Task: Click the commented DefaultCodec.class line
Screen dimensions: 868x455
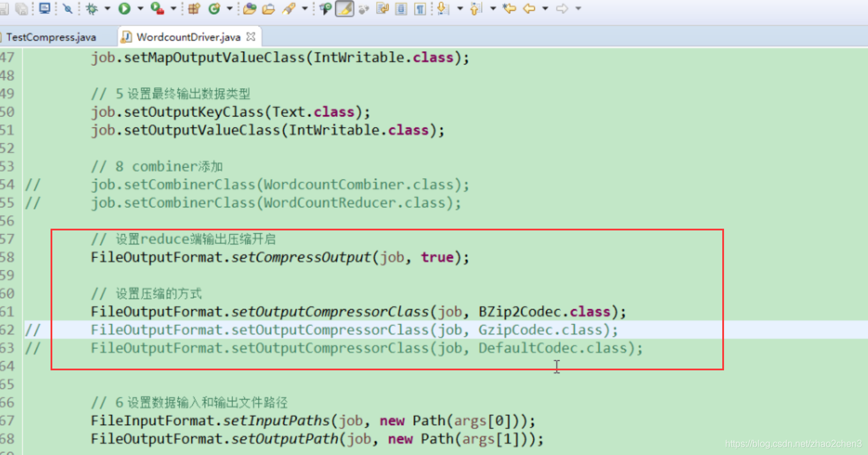Action: click(x=367, y=348)
